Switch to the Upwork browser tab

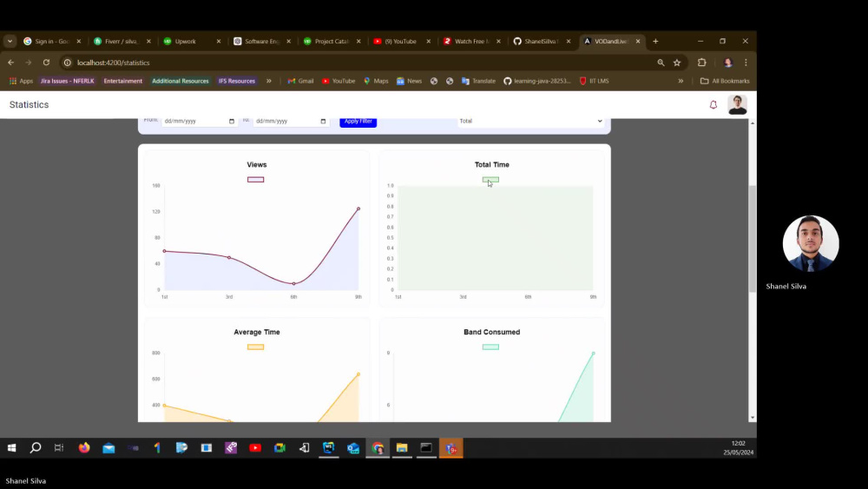(192, 41)
